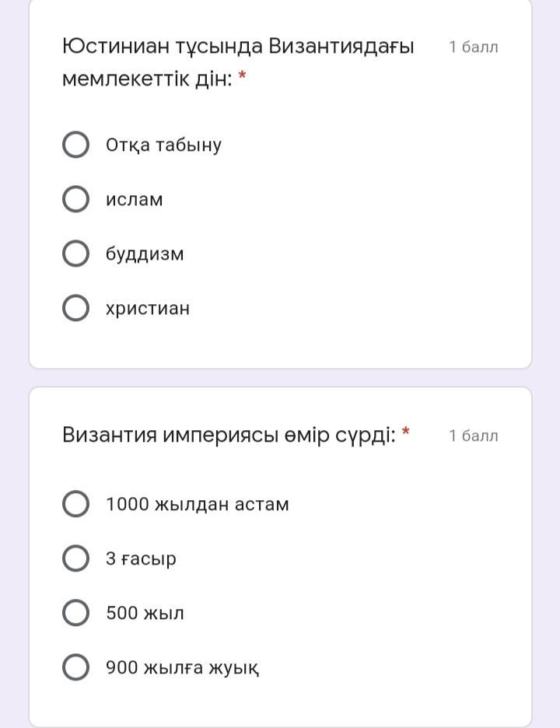
Task: Click the '3 ғасыр' label text
Action: point(141,559)
